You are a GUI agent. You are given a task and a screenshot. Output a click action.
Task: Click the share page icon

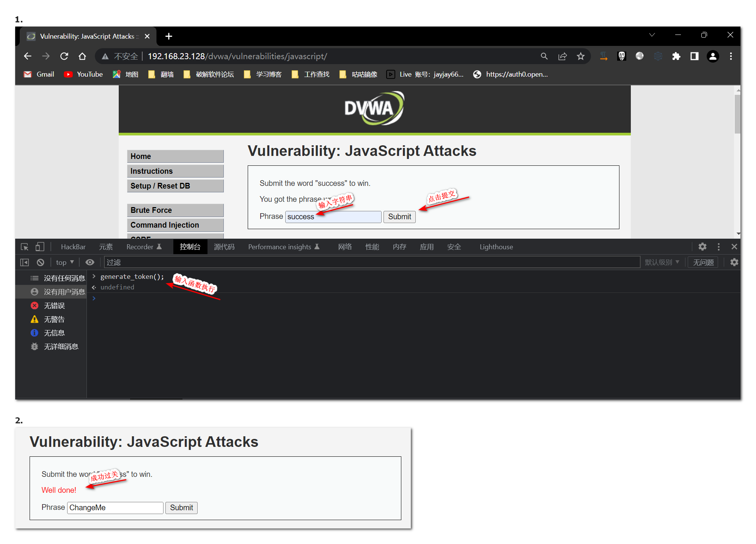point(562,57)
